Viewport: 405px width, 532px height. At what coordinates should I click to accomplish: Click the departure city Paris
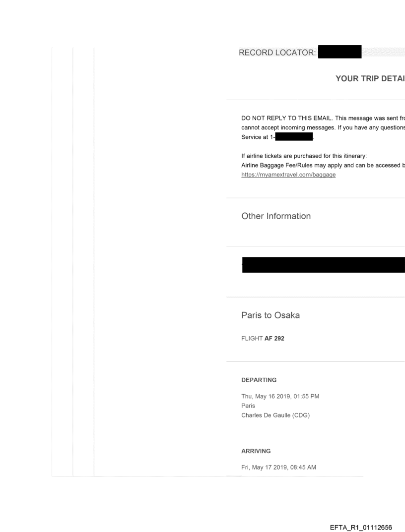247,405
